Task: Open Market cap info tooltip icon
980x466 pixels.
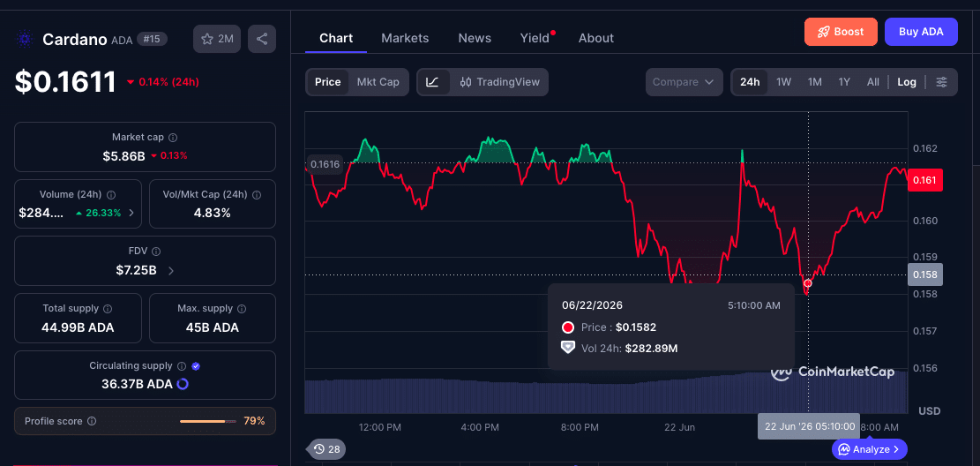Action: [173, 137]
